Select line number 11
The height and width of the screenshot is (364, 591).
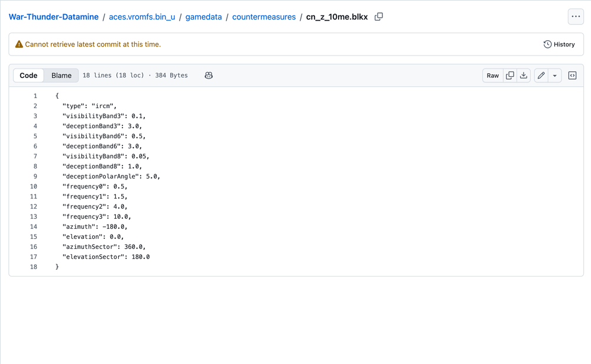(34, 196)
